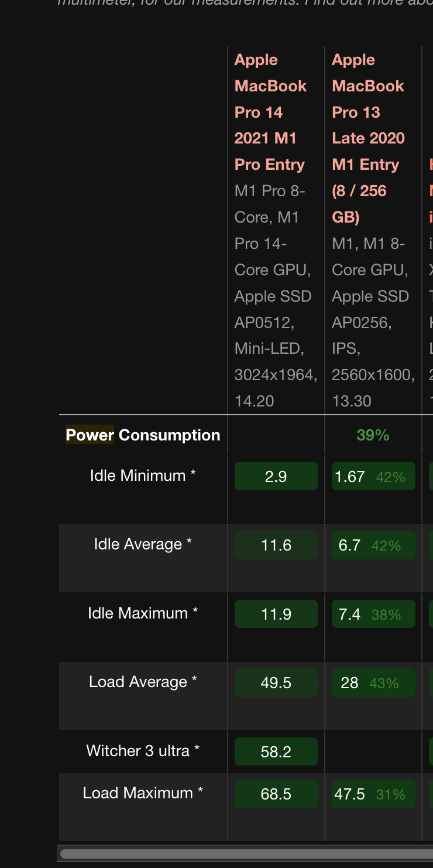
Task: Click the Idle Minimum row label
Action: [x=143, y=476]
